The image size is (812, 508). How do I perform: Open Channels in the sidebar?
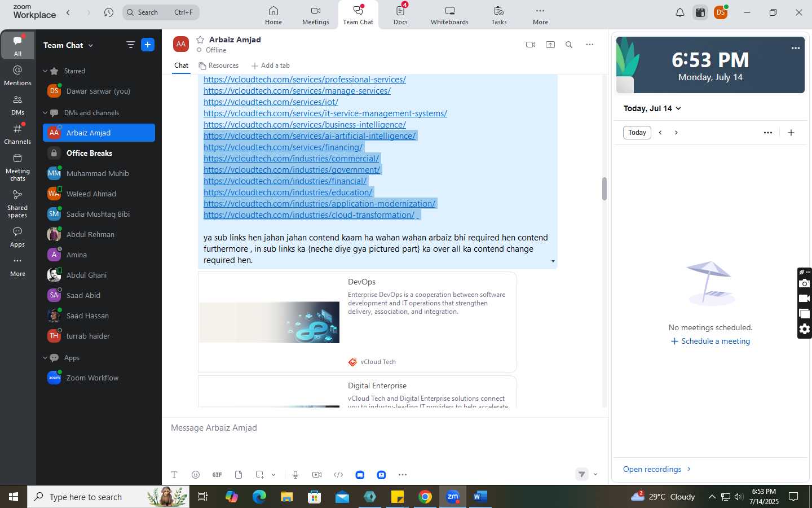tap(17, 134)
